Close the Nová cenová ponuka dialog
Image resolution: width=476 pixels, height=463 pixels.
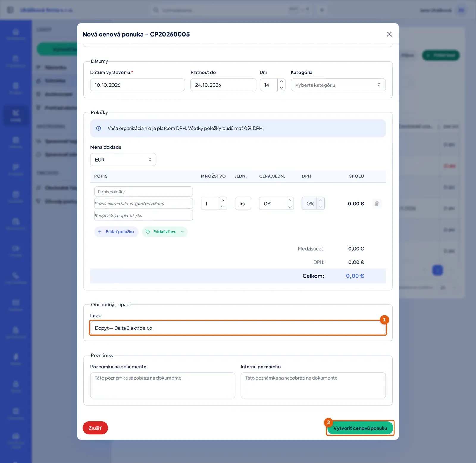click(x=389, y=34)
